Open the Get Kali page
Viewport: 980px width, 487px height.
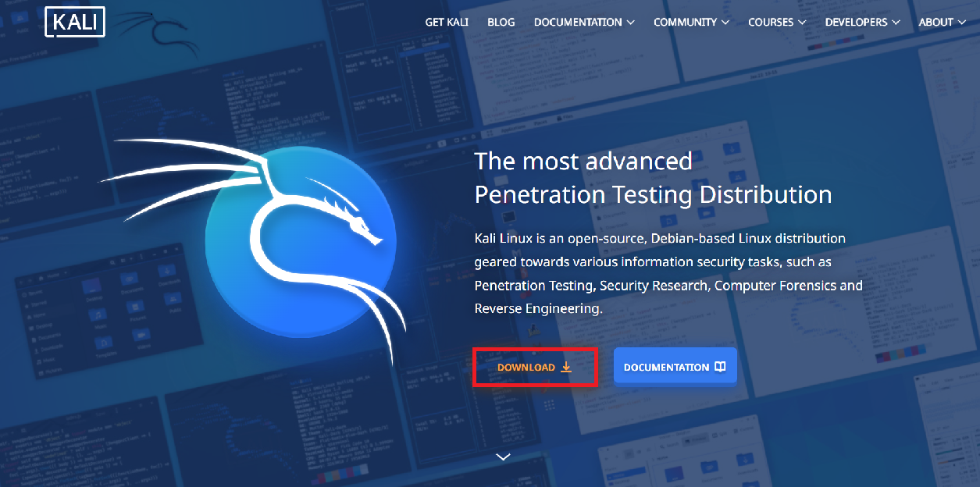point(447,23)
